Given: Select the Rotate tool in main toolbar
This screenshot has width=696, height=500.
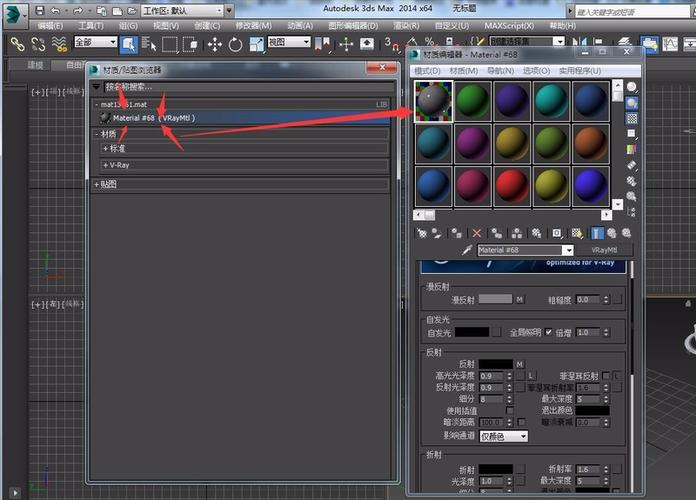Looking at the screenshot, I should (x=235, y=44).
